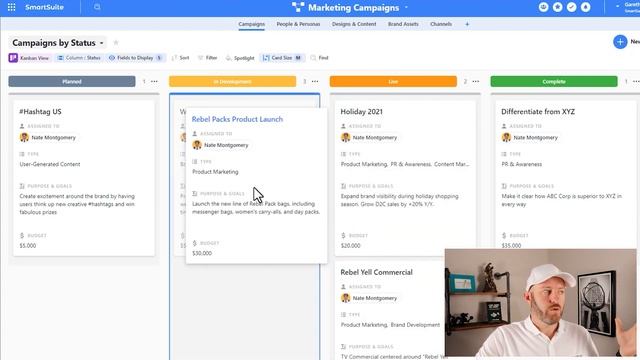This screenshot has height=360, width=640.
Task: Click the Marketing Campaigns solution icon
Action: click(298, 7)
